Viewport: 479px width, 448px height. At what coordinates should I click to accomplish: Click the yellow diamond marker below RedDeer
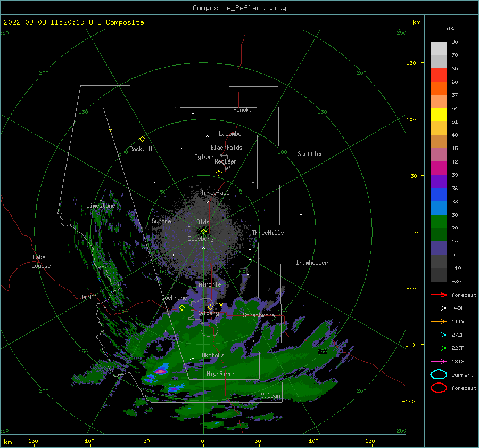click(x=219, y=173)
